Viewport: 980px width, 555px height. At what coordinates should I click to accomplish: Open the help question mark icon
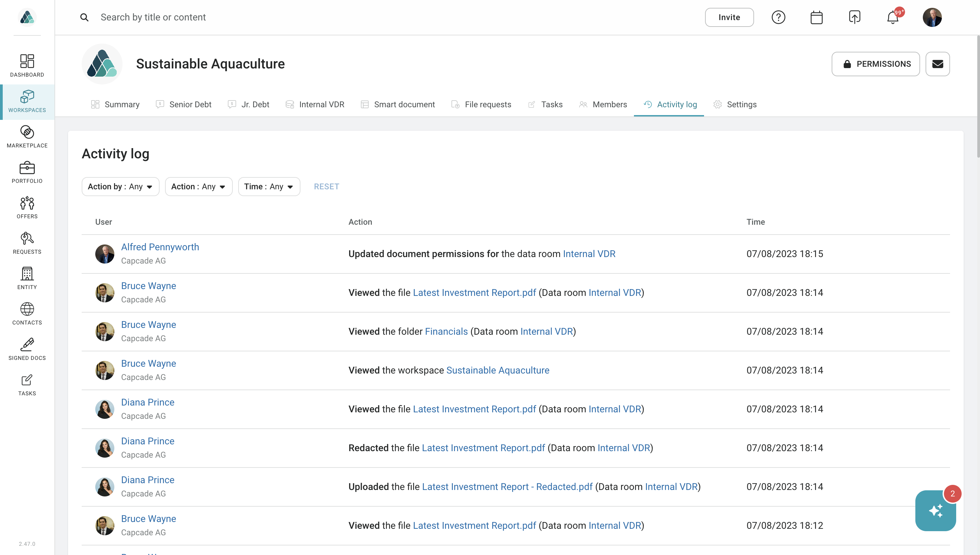click(778, 17)
